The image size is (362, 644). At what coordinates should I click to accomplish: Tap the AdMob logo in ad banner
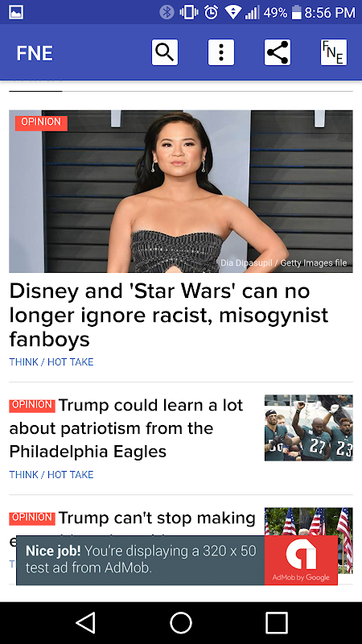point(301,560)
